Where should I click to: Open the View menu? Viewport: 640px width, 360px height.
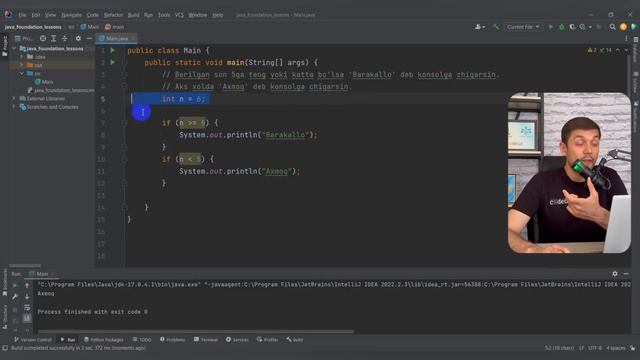pos(50,15)
